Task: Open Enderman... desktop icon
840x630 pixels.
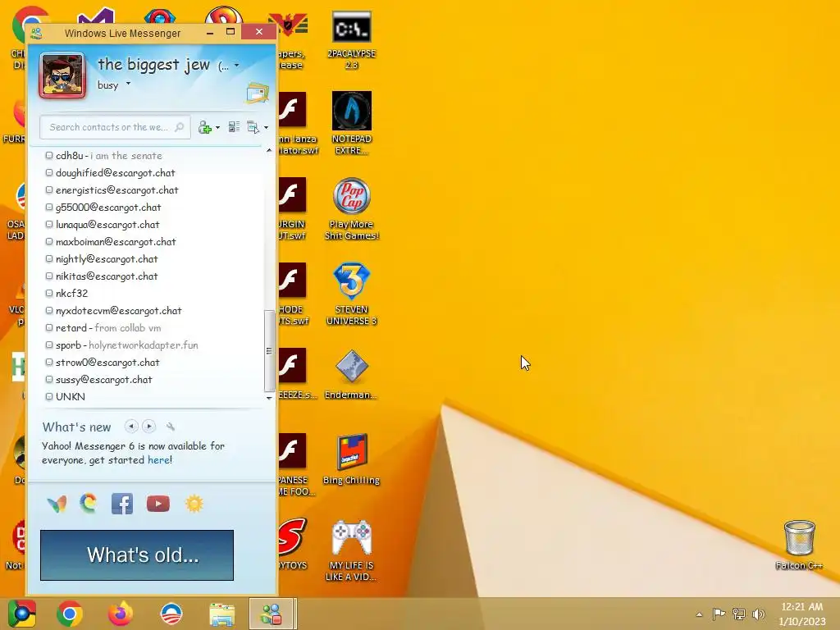Action: [x=351, y=374]
